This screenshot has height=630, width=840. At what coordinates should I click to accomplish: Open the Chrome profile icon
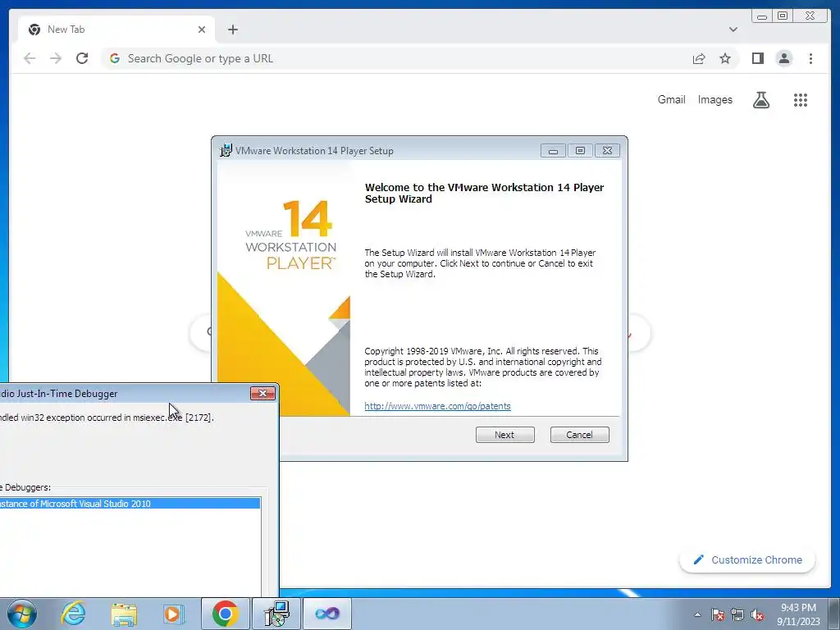(x=783, y=58)
